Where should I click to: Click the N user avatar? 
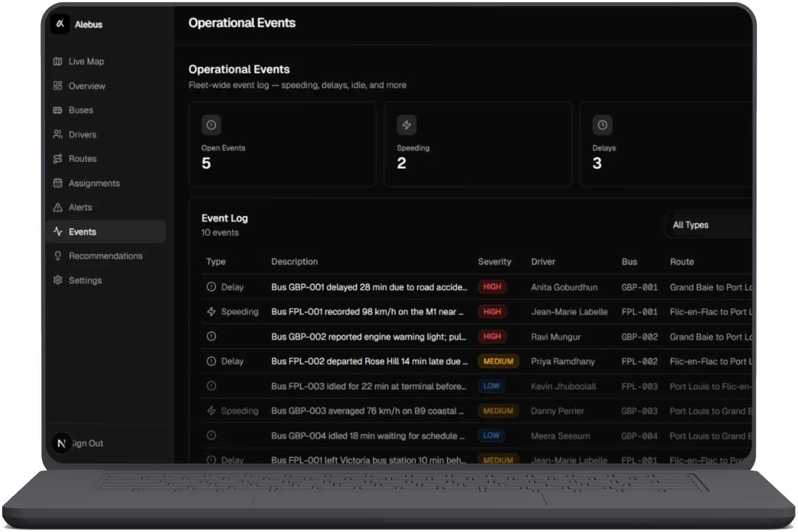point(61,443)
